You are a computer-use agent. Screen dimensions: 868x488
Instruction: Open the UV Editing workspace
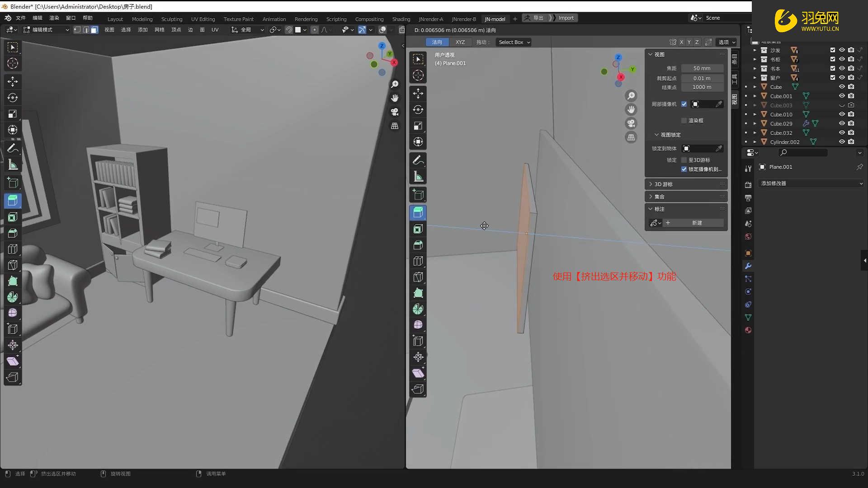(x=203, y=19)
